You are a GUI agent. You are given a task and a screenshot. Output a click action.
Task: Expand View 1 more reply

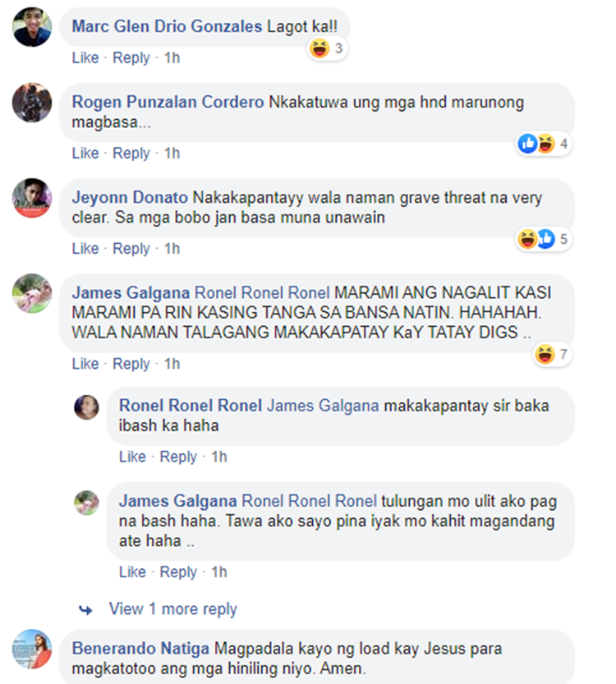tap(172, 609)
